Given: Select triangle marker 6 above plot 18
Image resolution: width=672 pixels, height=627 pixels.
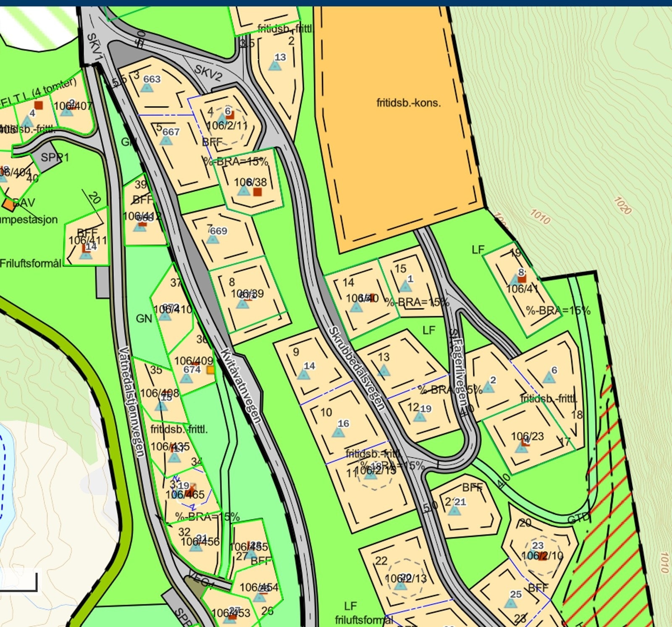Looking at the screenshot, I should click(x=549, y=378).
